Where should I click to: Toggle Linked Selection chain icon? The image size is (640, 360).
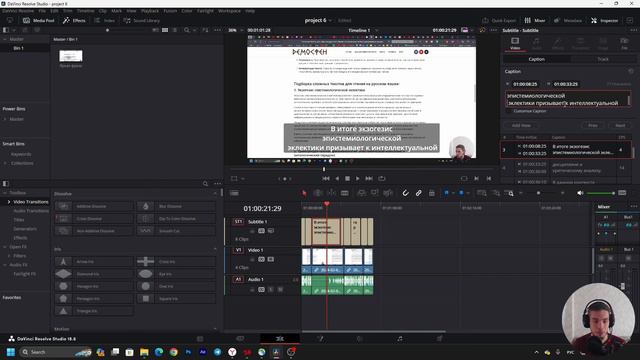(418, 193)
